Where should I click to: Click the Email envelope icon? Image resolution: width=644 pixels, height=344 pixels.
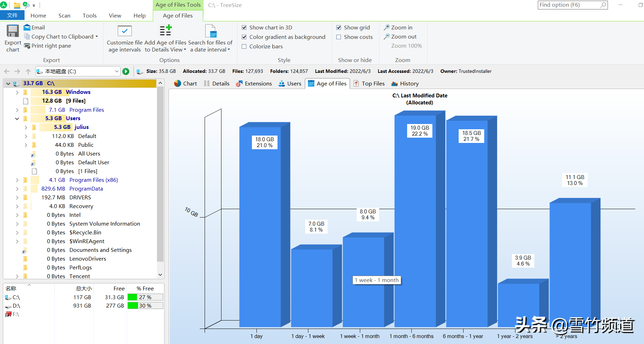click(x=27, y=27)
